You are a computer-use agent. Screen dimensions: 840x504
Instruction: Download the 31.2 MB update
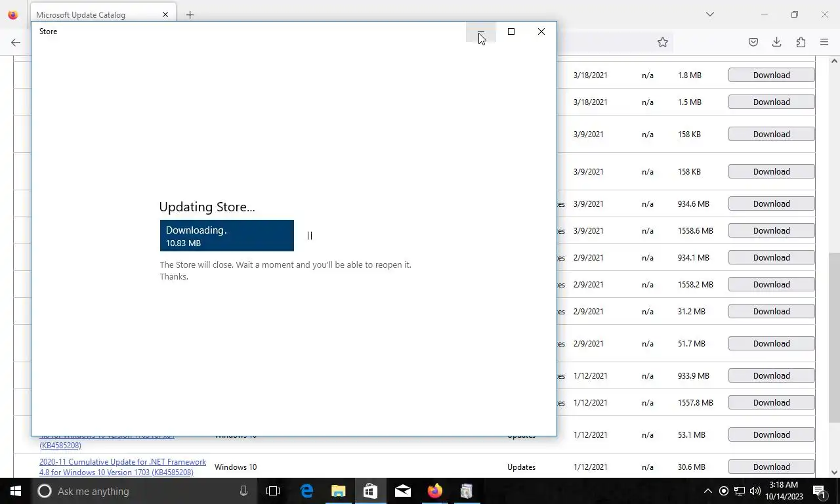click(x=771, y=311)
